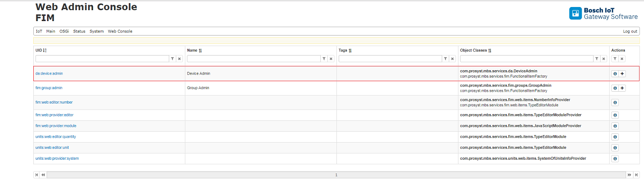Open the da:device:admin link

[49, 73]
